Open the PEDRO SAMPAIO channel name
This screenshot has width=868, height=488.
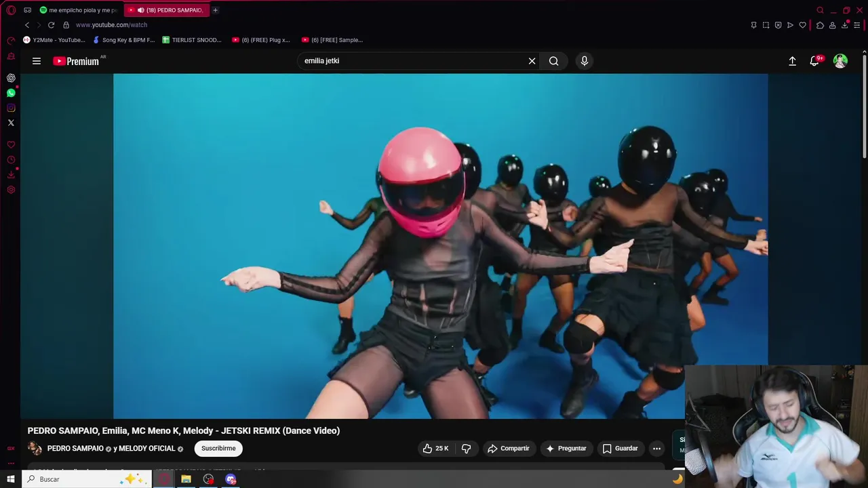click(x=75, y=449)
